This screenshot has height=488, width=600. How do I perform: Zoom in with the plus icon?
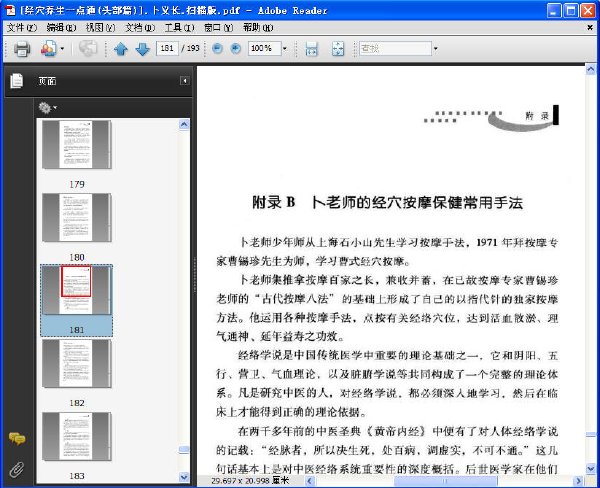[236, 48]
